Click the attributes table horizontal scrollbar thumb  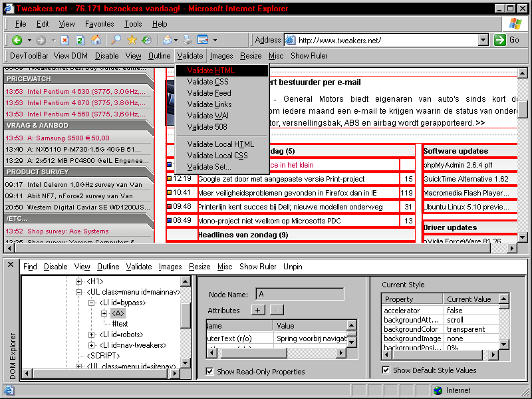pyautogui.click(x=254, y=353)
